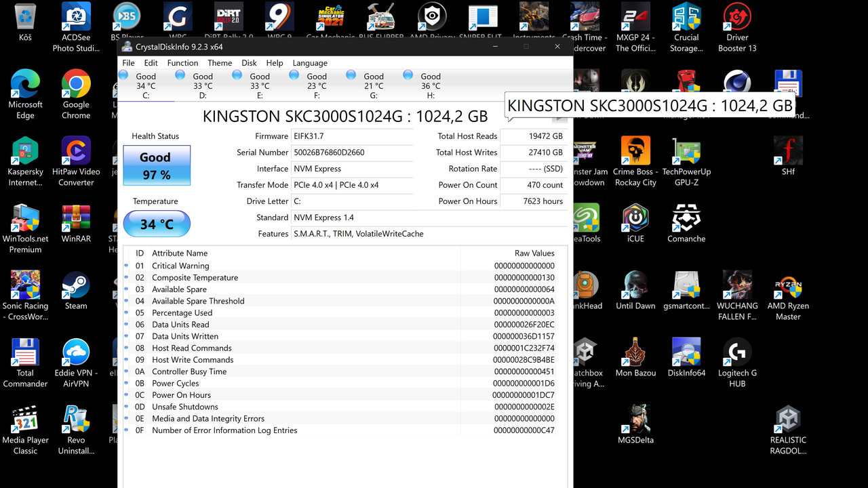Select drive C: tab at 34 °C
The image size is (868, 488).
point(146,85)
